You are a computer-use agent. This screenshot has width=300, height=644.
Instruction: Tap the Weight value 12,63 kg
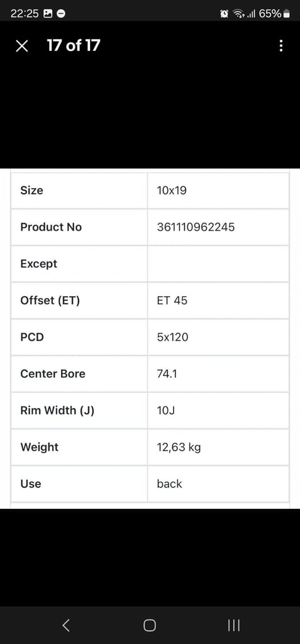tap(179, 447)
